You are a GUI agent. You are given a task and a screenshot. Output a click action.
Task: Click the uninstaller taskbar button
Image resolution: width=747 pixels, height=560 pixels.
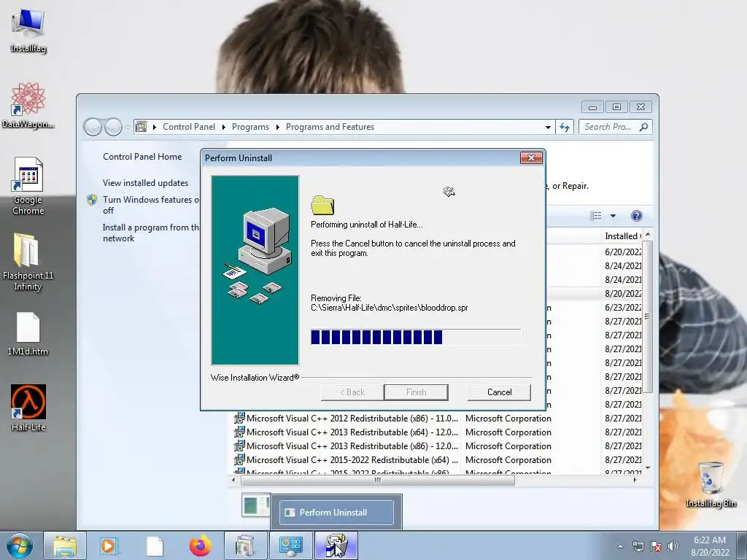click(x=336, y=545)
